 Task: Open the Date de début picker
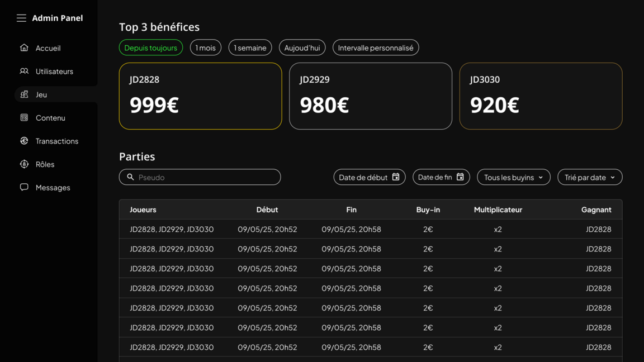point(369,177)
